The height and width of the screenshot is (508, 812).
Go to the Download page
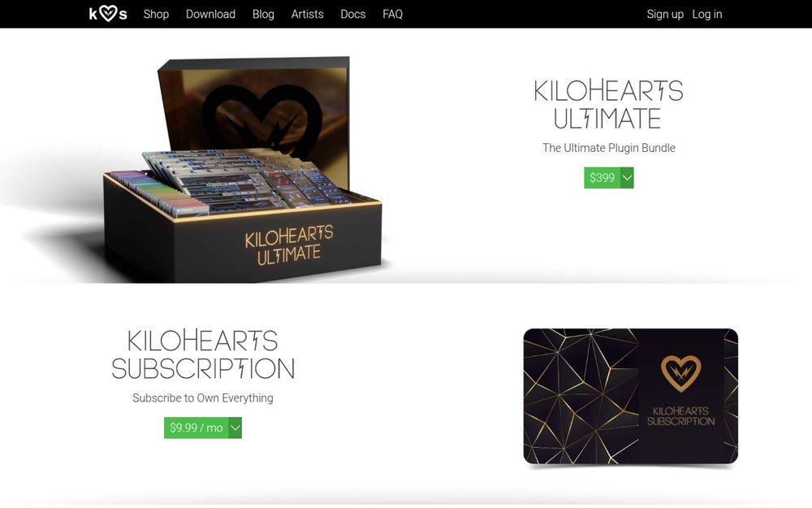[210, 14]
